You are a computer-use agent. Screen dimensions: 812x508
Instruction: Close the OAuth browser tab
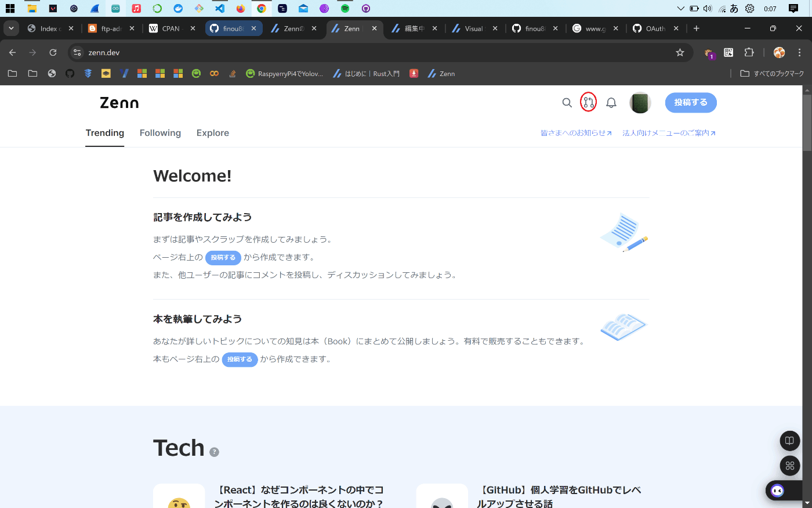(x=676, y=28)
